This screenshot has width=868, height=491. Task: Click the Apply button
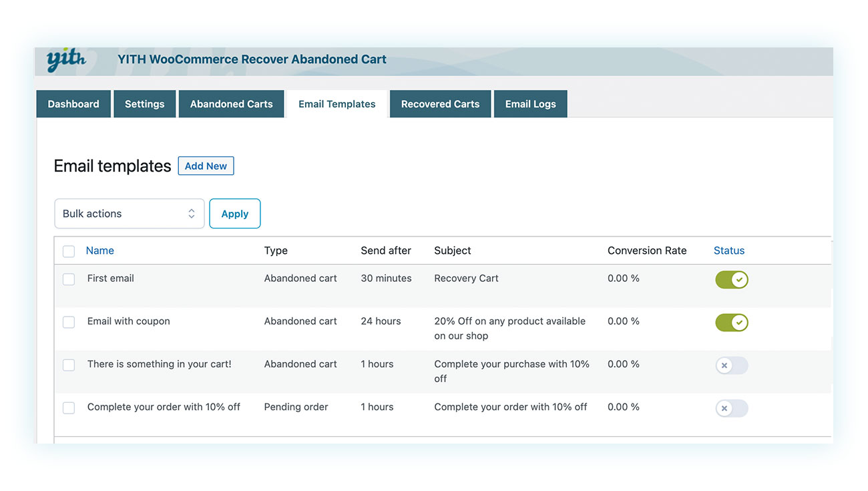(235, 214)
